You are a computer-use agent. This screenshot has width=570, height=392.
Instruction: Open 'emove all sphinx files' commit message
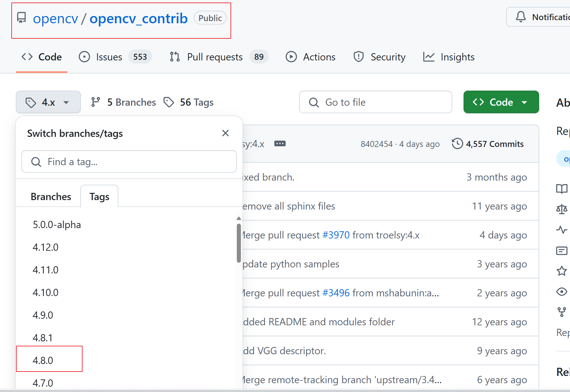289,206
